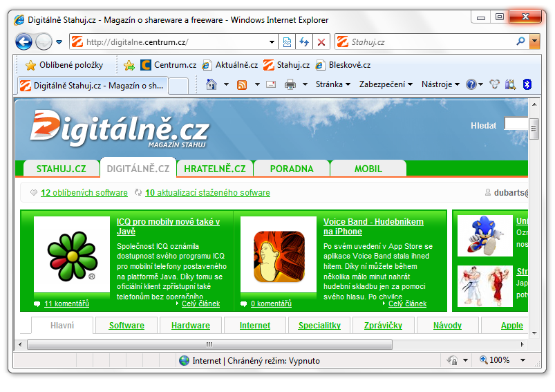Select the Návody category tab
Image resolution: width=555 pixels, height=392 pixels.
[448, 326]
